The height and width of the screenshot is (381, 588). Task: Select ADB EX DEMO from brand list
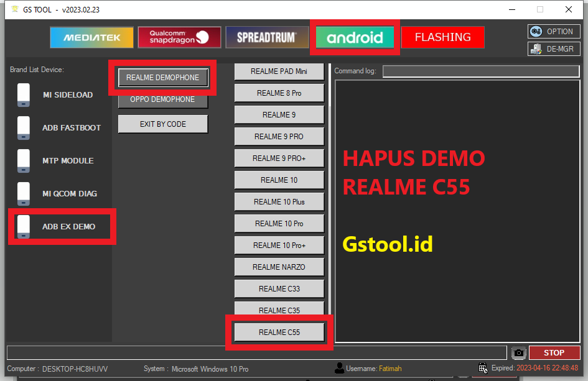pos(68,227)
